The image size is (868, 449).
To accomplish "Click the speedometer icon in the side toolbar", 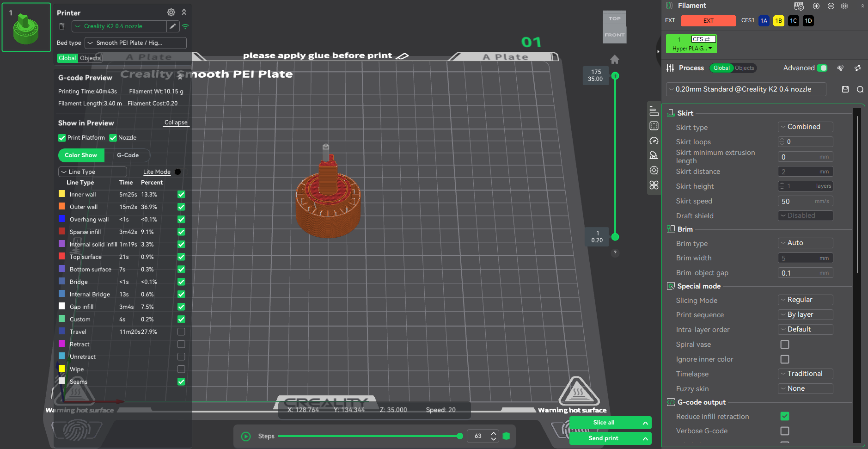I will coord(654,141).
